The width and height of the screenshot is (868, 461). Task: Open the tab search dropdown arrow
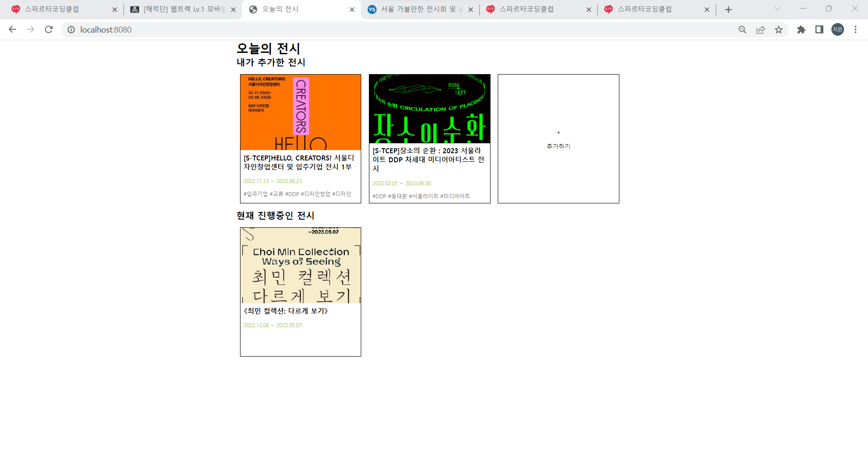pyautogui.click(x=777, y=9)
